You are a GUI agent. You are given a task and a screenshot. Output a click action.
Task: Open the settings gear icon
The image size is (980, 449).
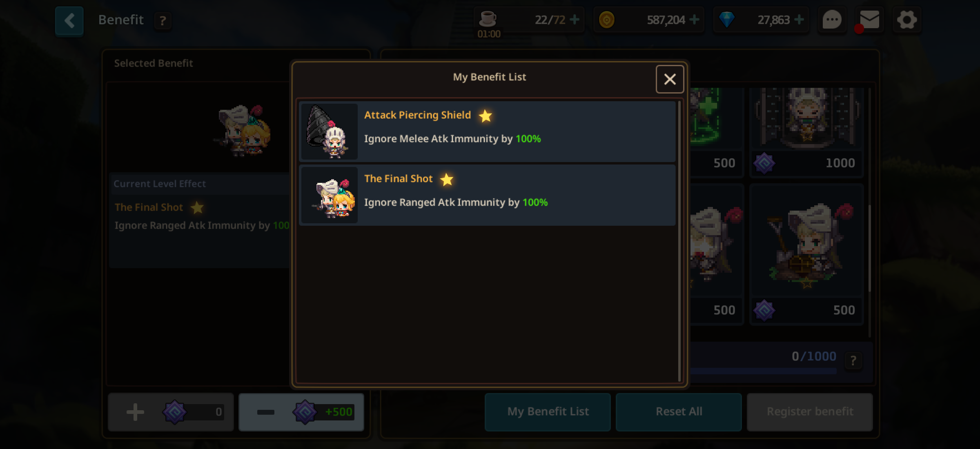click(x=907, y=20)
